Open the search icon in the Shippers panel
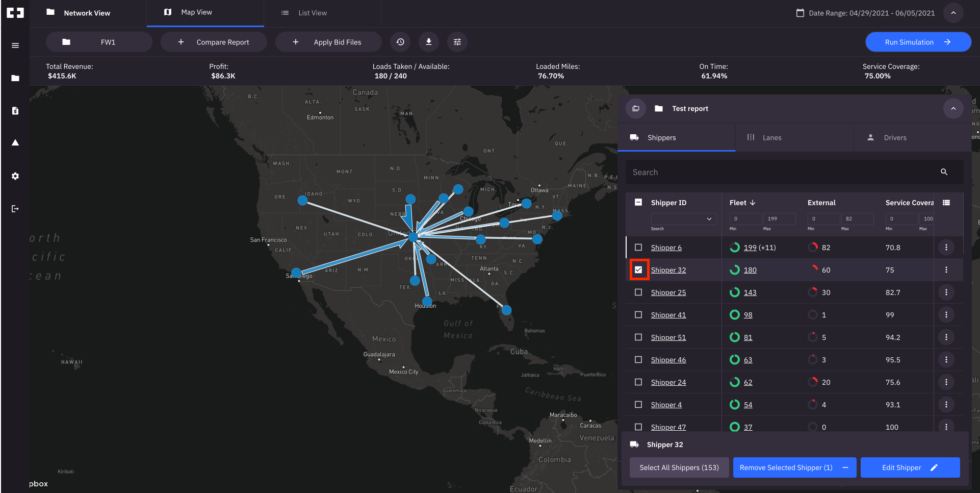This screenshot has width=980, height=493. pos(945,172)
